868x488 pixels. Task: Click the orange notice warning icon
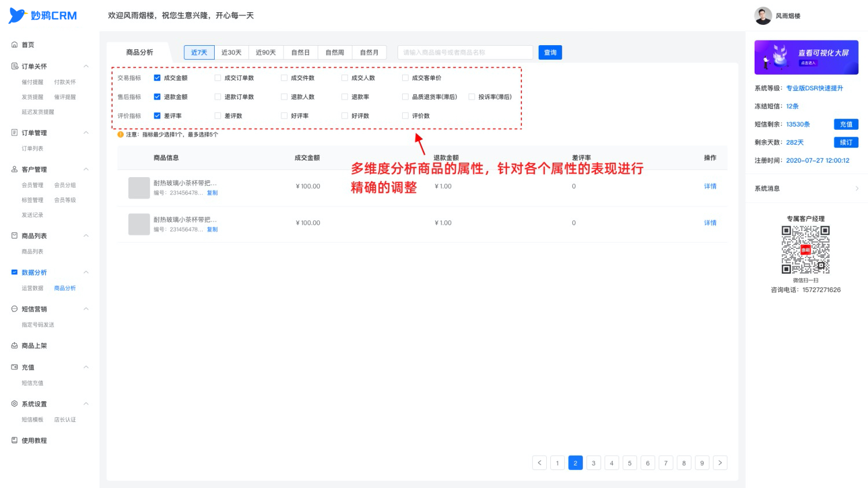(x=120, y=134)
